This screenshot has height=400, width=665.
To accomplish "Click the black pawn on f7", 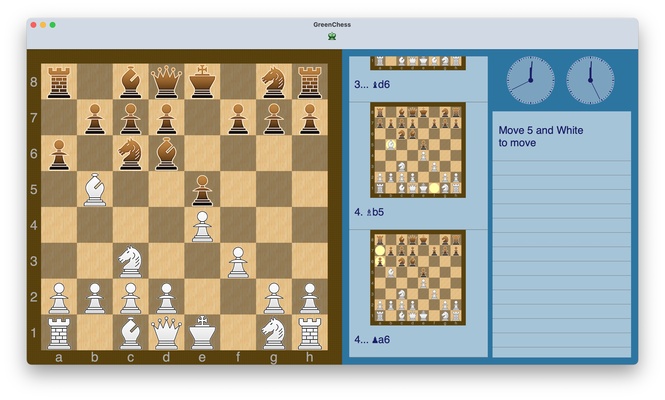I will [x=238, y=119].
